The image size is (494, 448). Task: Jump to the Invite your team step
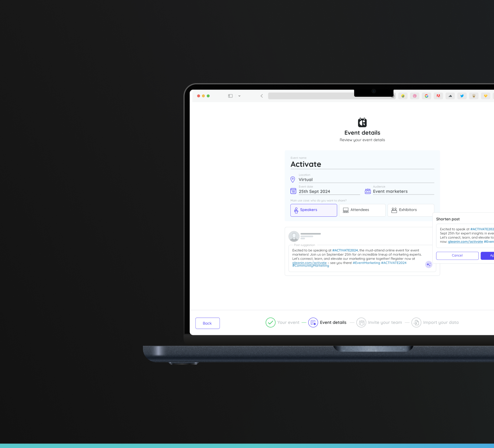coord(385,322)
